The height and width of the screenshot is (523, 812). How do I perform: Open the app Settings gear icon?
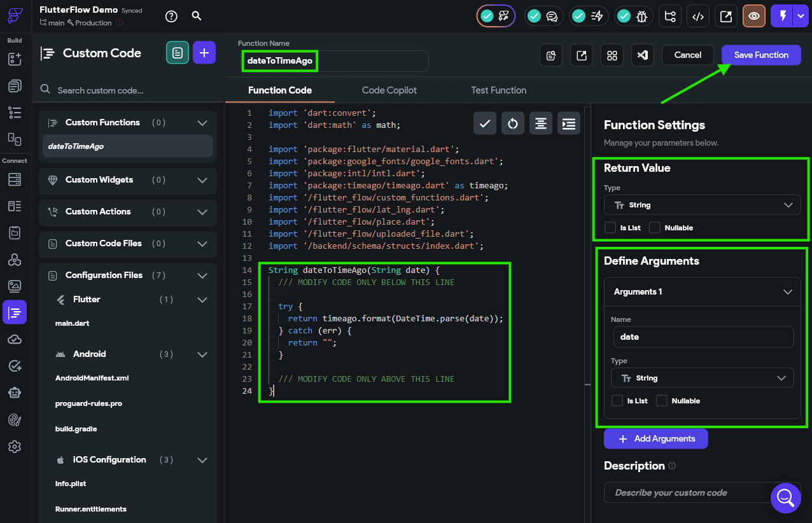15,447
